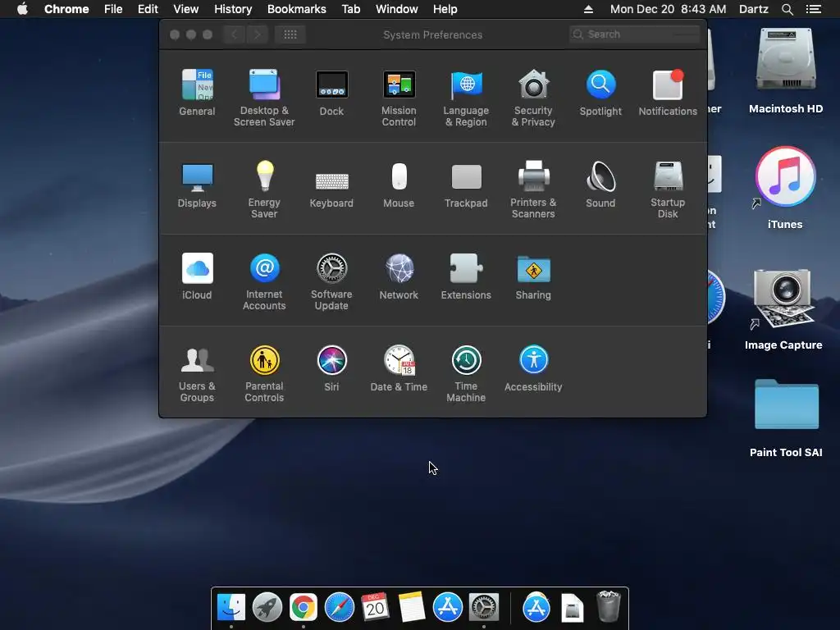This screenshot has width=840, height=630.
Task: Open Safari from the Dock
Action: pyautogui.click(x=339, y=608)
